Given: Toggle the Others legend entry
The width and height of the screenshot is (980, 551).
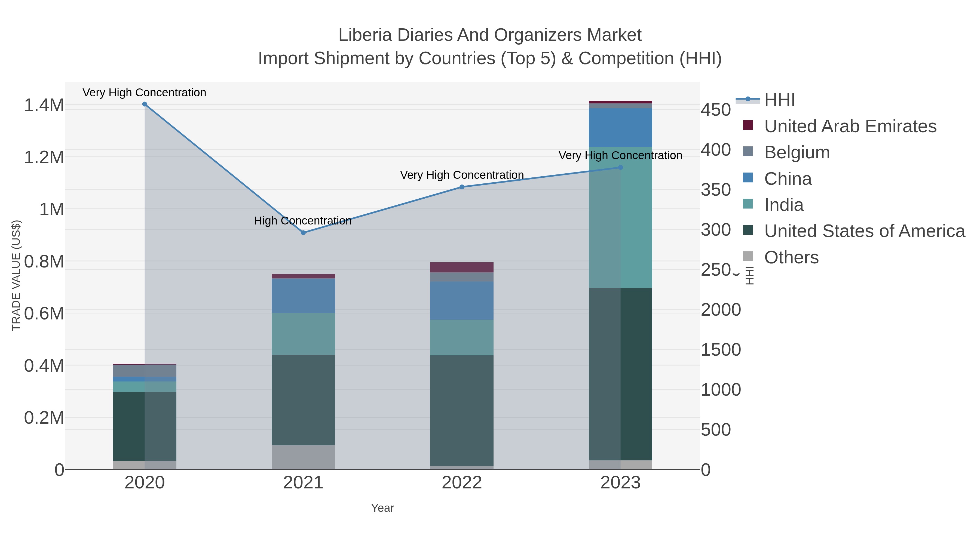Looking at the screenshot, I should point(780,257).
